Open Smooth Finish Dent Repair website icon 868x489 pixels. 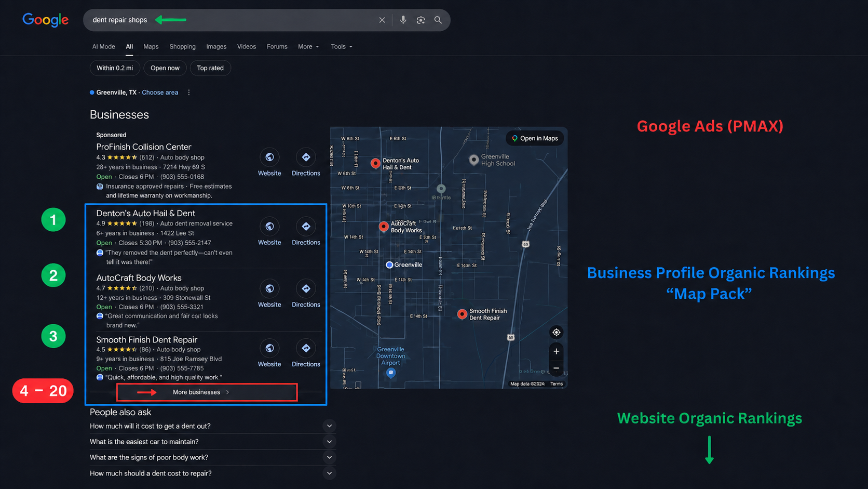[269, 348]
